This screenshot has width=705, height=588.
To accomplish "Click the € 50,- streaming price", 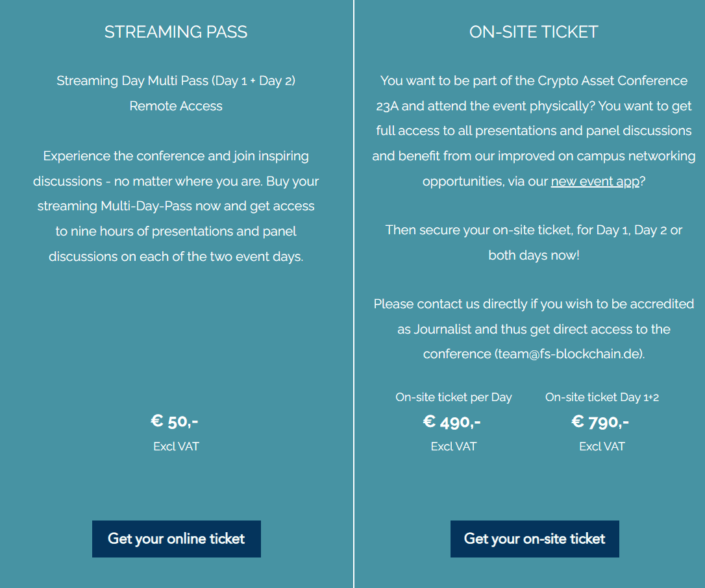I will click(175, 421).
